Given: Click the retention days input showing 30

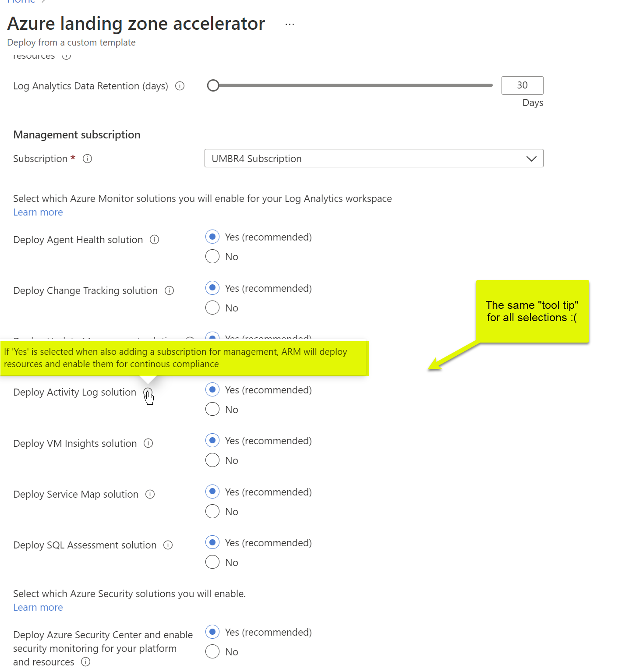Looking at the screenshot, I should (522, 85).
